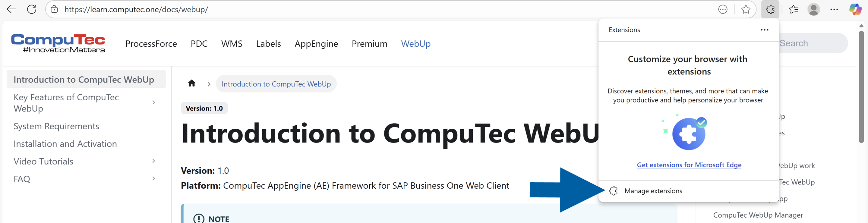Expand the FAQ chevron
868x223 pixels.
point(154,178)
